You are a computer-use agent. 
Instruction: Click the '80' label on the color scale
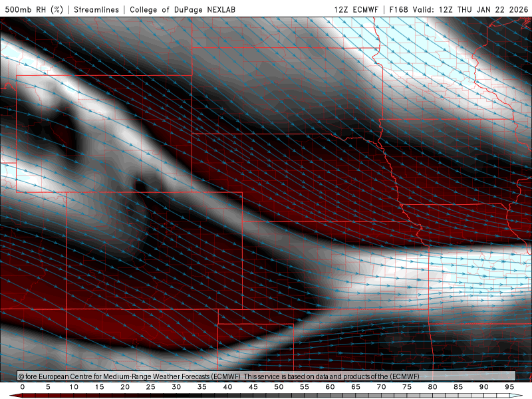432,387
